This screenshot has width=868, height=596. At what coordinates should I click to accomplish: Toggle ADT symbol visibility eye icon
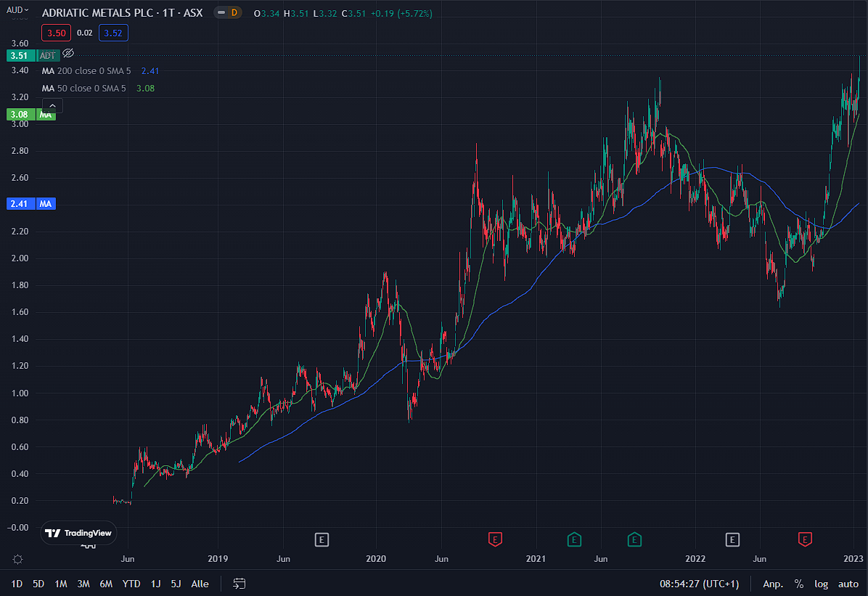coord(68,54)
